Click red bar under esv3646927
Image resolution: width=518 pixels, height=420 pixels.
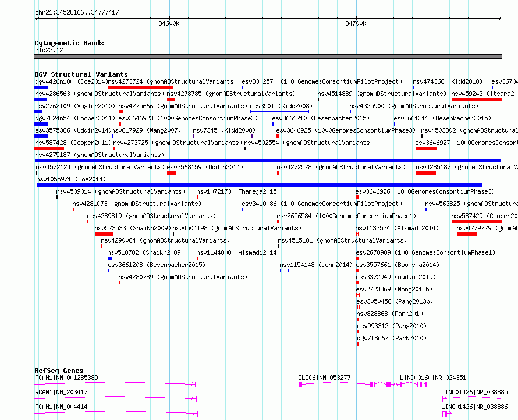tap(426, 148)
